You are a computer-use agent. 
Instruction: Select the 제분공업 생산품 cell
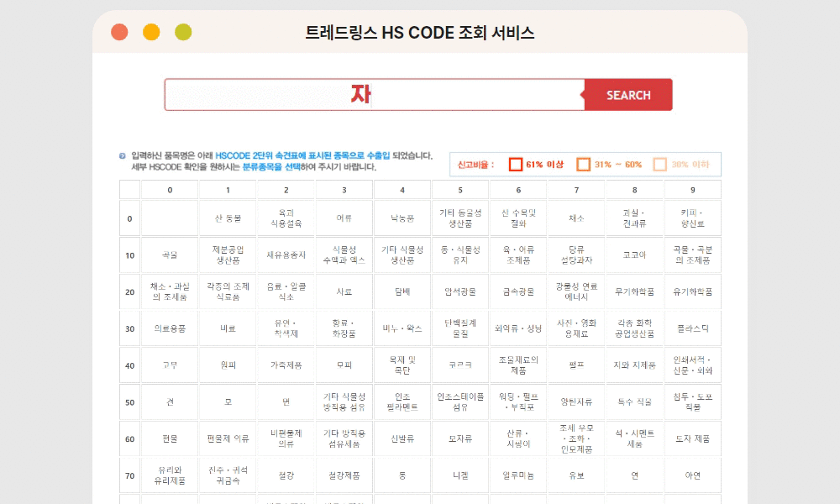228,255
